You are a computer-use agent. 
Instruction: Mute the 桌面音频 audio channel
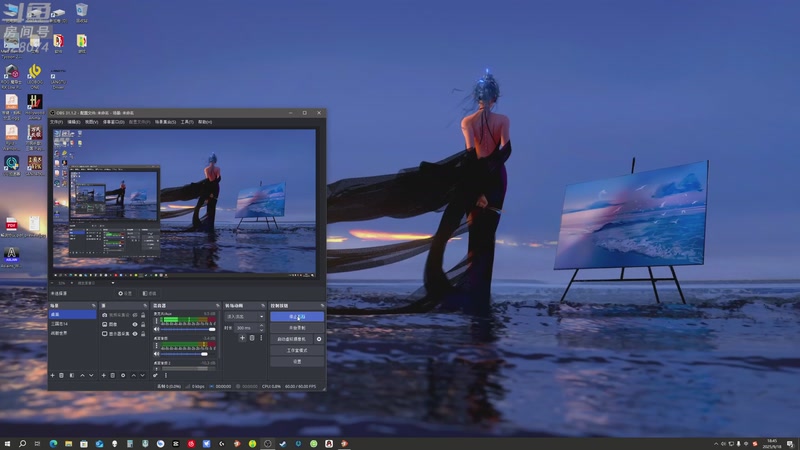157,354
